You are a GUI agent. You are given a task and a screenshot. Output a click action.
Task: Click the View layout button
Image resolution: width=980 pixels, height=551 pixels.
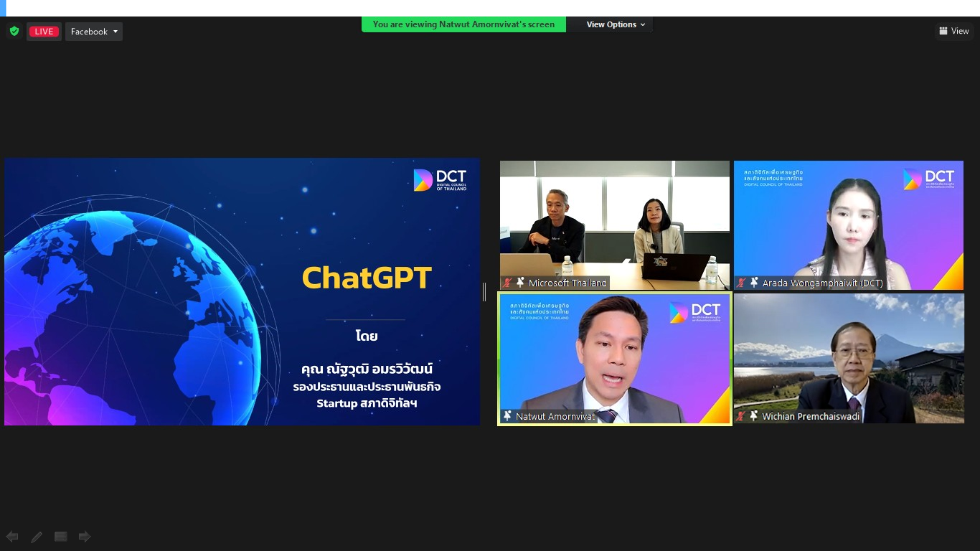point(954,31)
